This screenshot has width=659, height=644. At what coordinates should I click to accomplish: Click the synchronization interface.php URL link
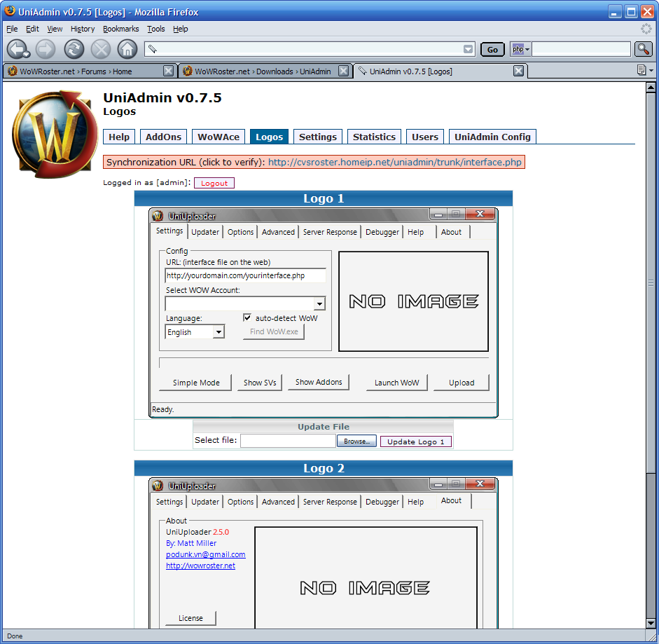pyautogui.click(x=395, y=162)
